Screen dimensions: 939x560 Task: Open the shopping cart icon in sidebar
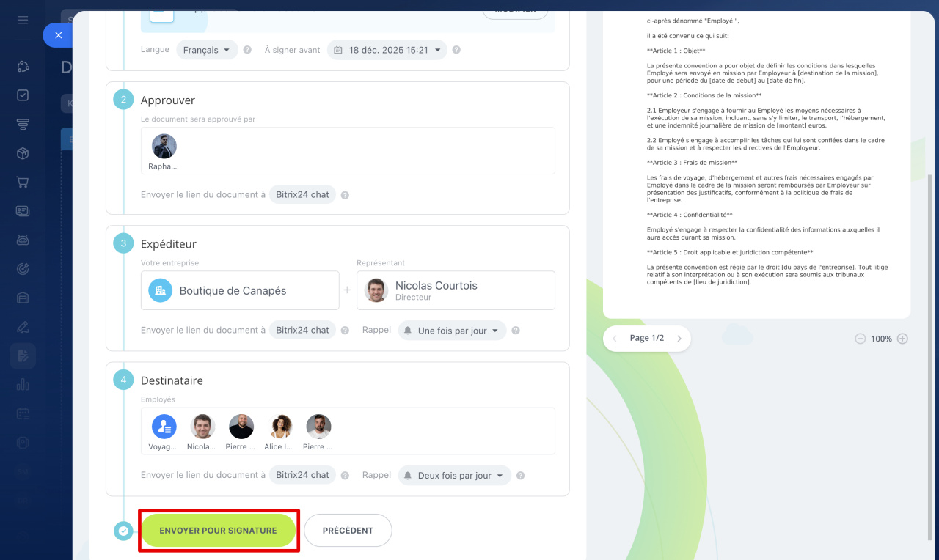[x=23, y=182]
